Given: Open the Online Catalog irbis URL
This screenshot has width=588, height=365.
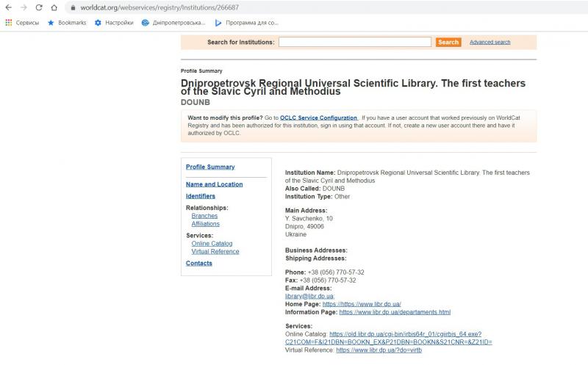Looking at the screenshot, I should [x=389, y=338].
